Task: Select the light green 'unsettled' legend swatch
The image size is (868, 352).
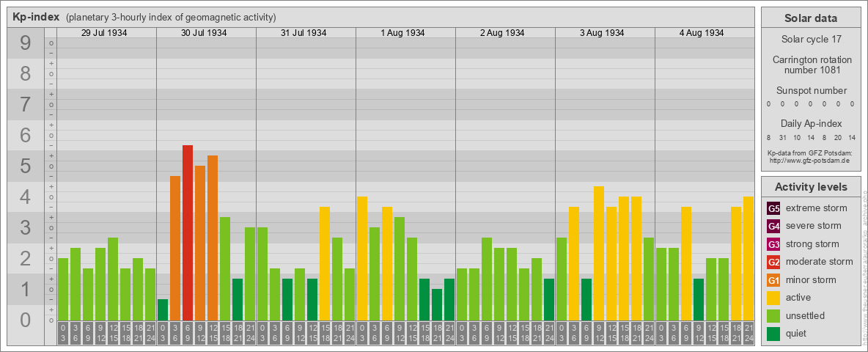Action: 773,316
